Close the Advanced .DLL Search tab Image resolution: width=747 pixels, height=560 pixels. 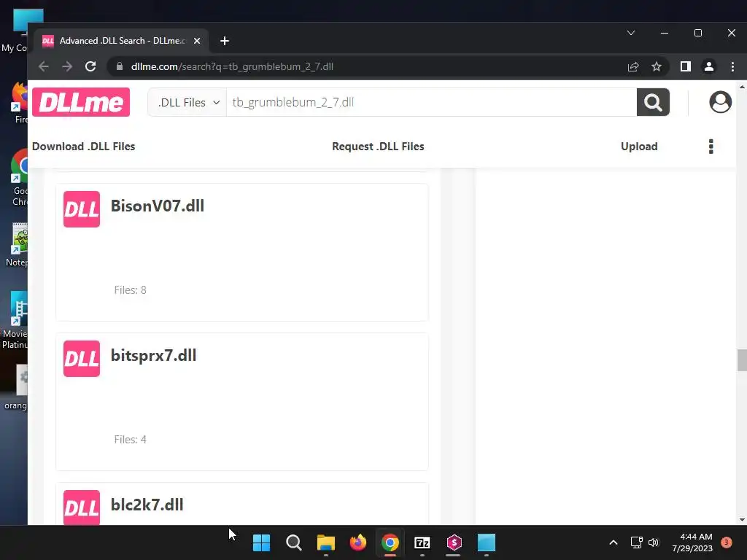point(197,41)
